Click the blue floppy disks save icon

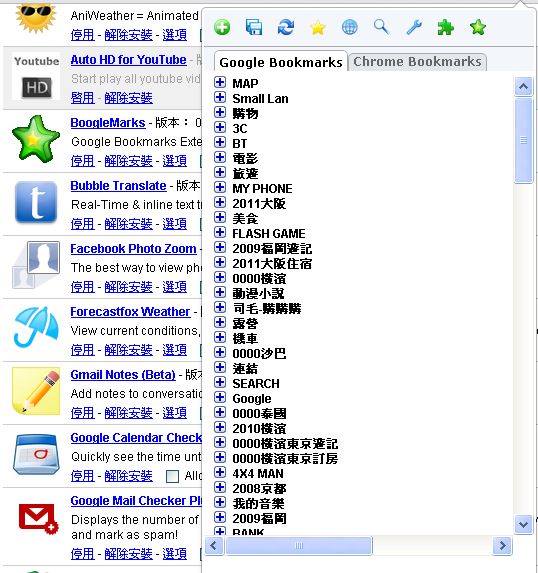(254, 27)
